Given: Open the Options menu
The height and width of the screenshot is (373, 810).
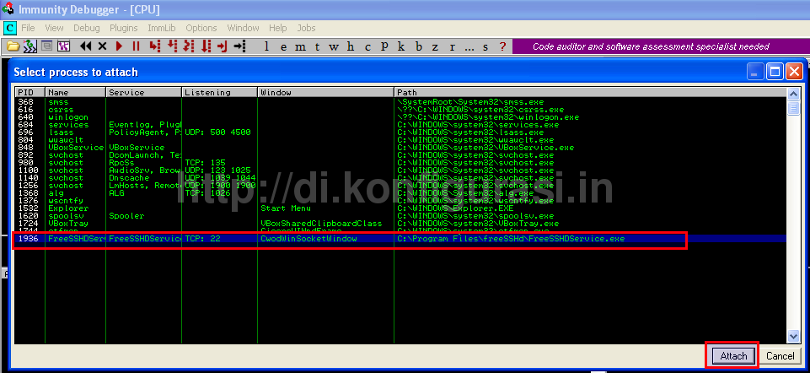Looking at the screenshot, I should click(201, 28).
